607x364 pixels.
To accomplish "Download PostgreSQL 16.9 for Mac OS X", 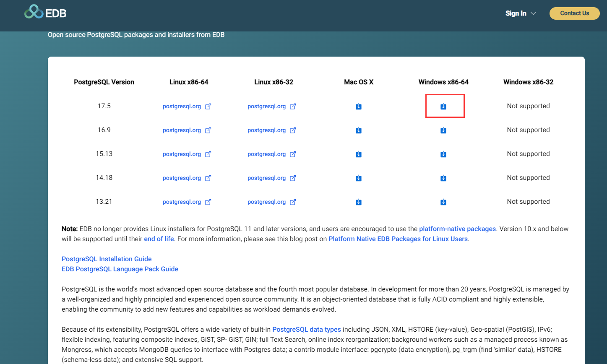I will [359, 130].
